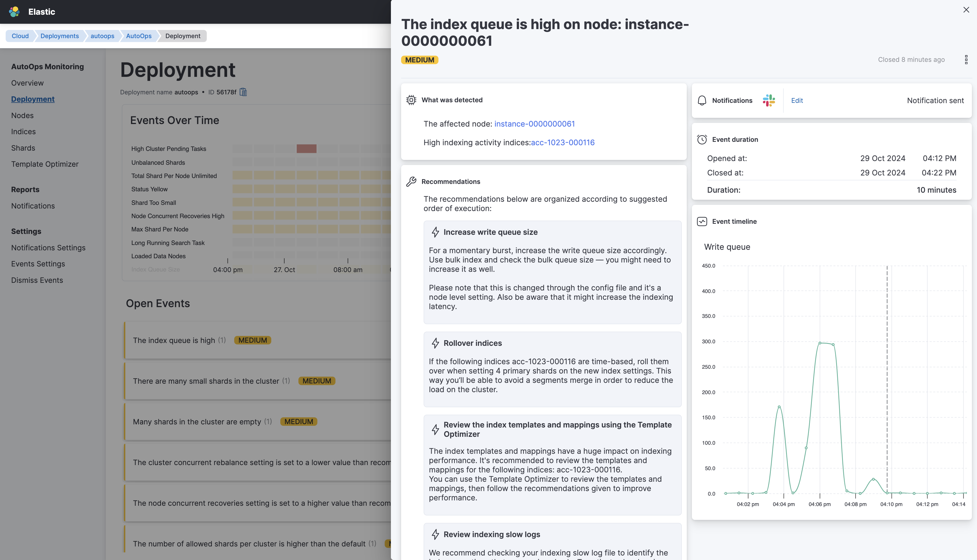Expand the Increase write queue size recommendation
Viewport: 977px width, 560px height.
click(490, 232)
